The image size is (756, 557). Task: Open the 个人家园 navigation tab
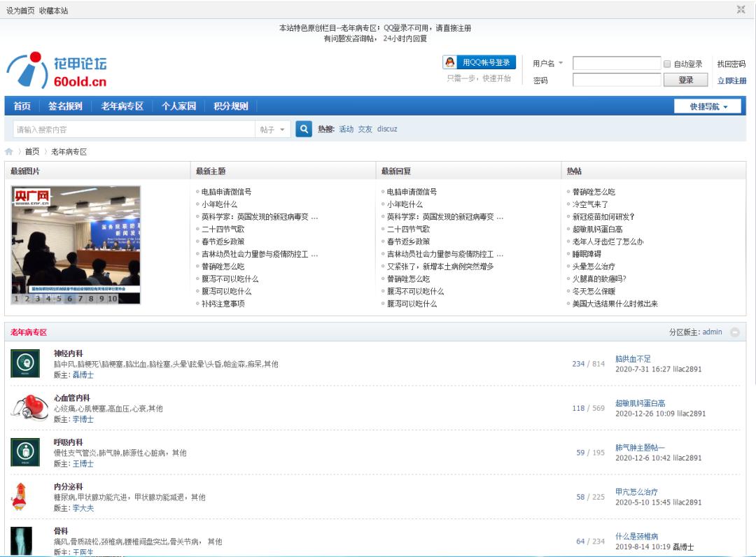tap(179, 106)
